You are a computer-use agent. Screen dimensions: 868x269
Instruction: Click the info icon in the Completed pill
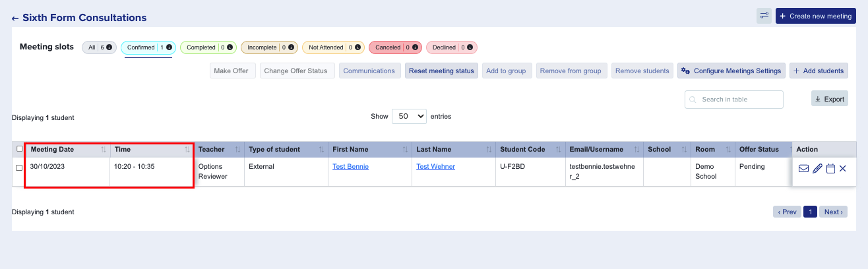tap(230, 47)
